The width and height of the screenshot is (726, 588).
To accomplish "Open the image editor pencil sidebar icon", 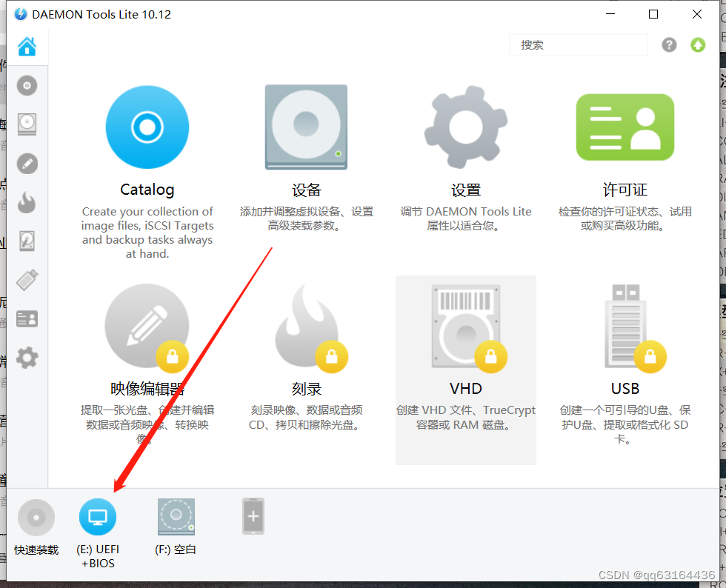I will tap(27, 164).
